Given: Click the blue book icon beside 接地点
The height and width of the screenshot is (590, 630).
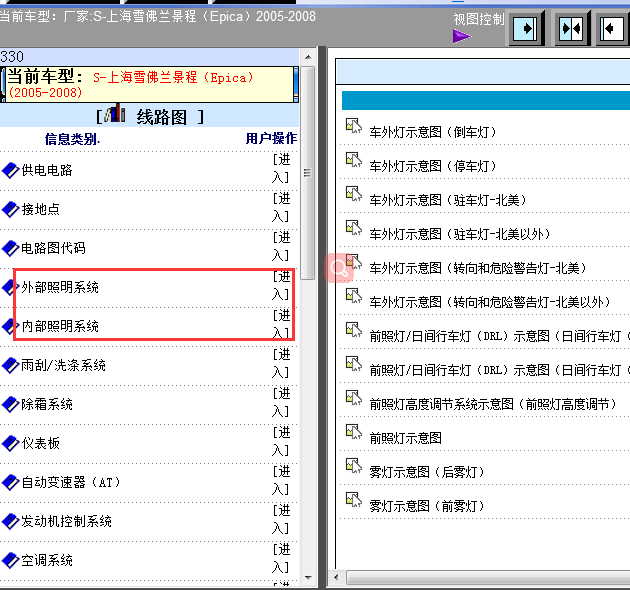Looking at the screenshot, I should point(10,209).
